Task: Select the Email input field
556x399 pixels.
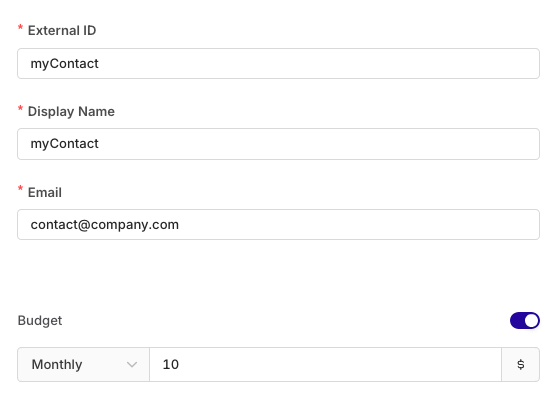Action: coord(278,225)
